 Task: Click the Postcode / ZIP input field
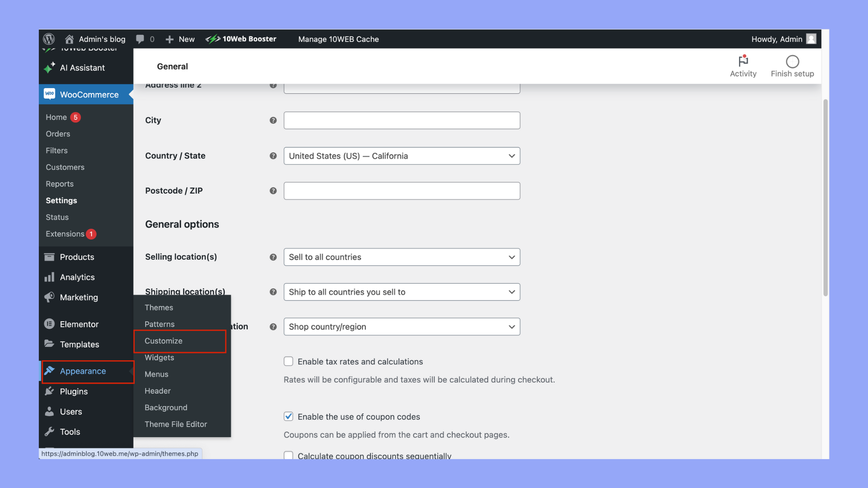pyautogui.click(x=401, y=191)
